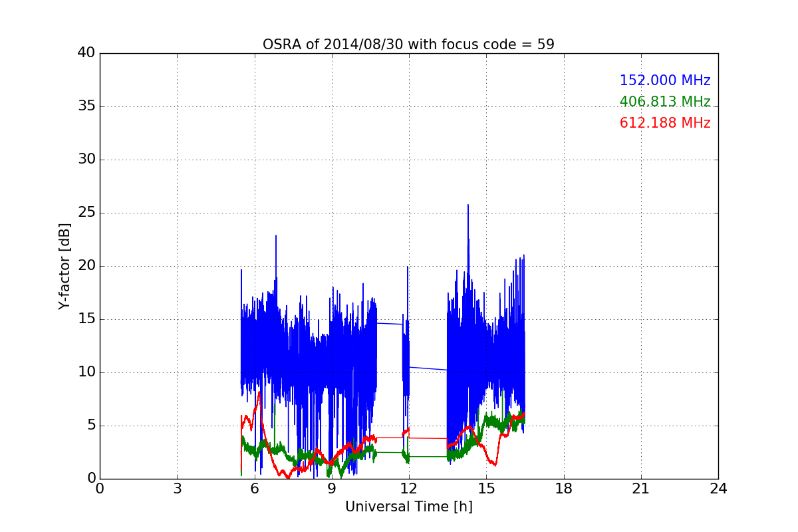The height and width of the screenshot is (532, 798).
Task: Click the x-axis tick label '12'
Action: [409, 489]
